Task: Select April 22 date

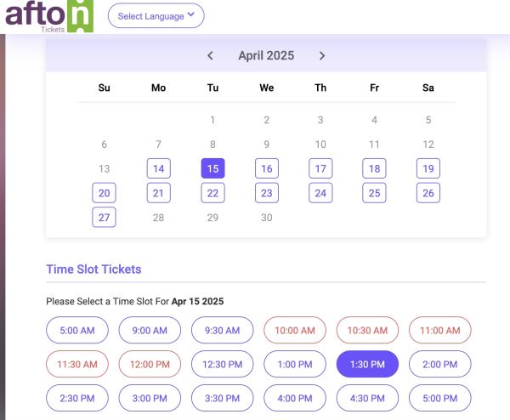Action: [x=212, y=193]
